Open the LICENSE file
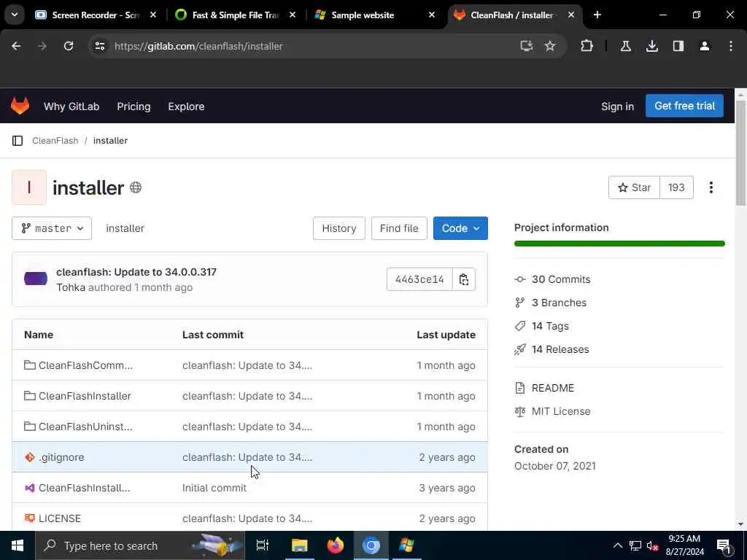 point(60,518)
